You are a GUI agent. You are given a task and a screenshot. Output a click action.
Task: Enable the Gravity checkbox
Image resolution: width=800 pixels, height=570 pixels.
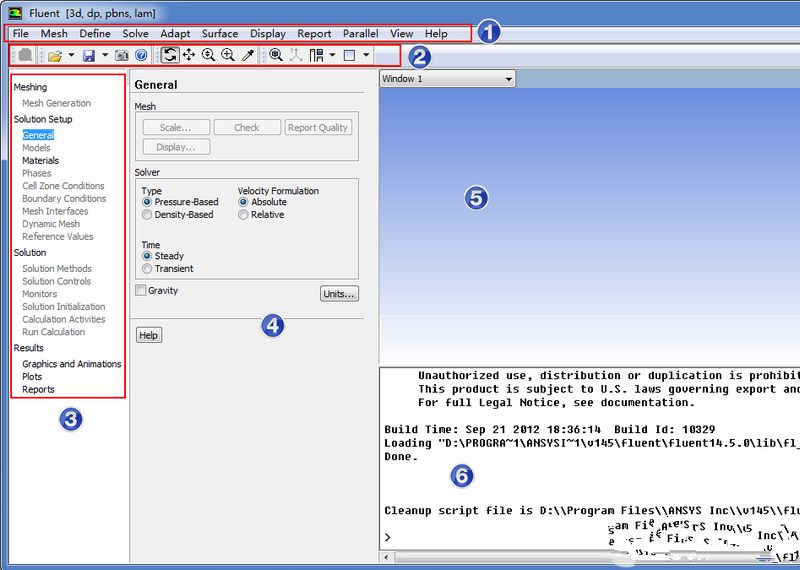pyautogui.click(x=141, y=290)
